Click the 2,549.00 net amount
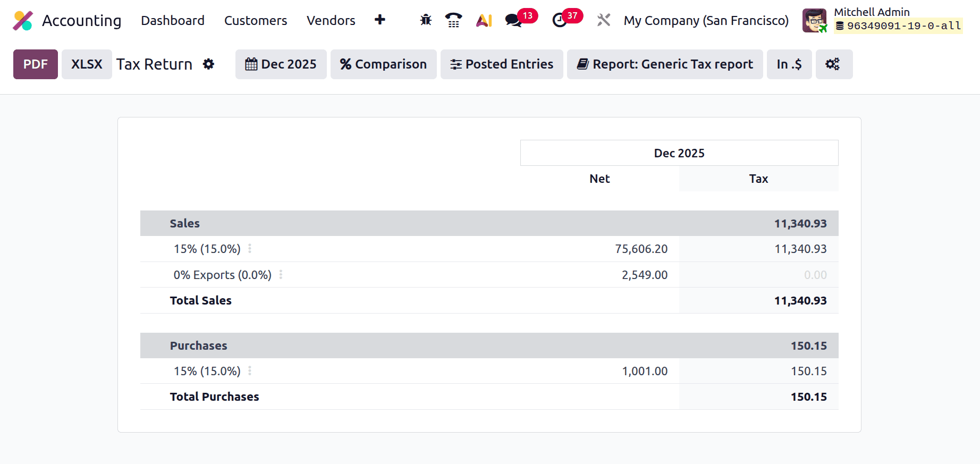Screen dimensions: 980x464 coord(645,275)
